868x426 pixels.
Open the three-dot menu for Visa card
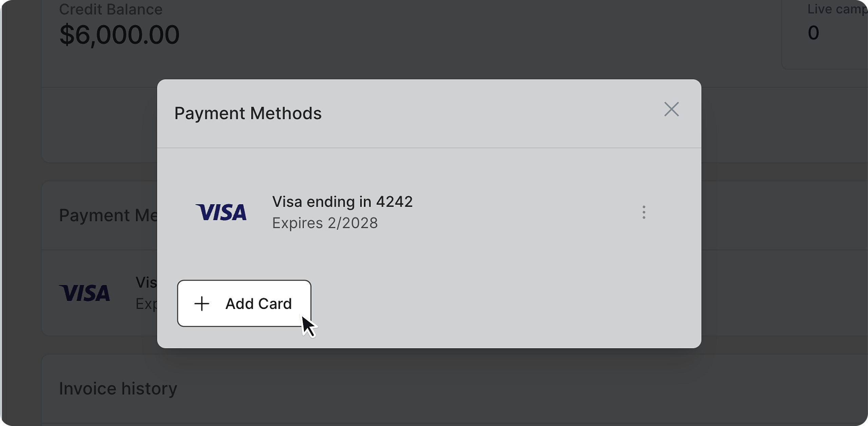(644, 212)
